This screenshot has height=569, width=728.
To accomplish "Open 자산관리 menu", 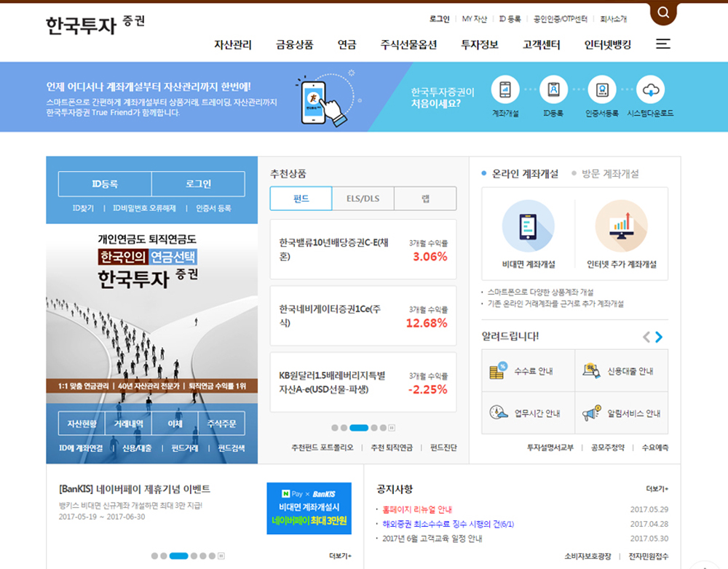I will (233, 44).
